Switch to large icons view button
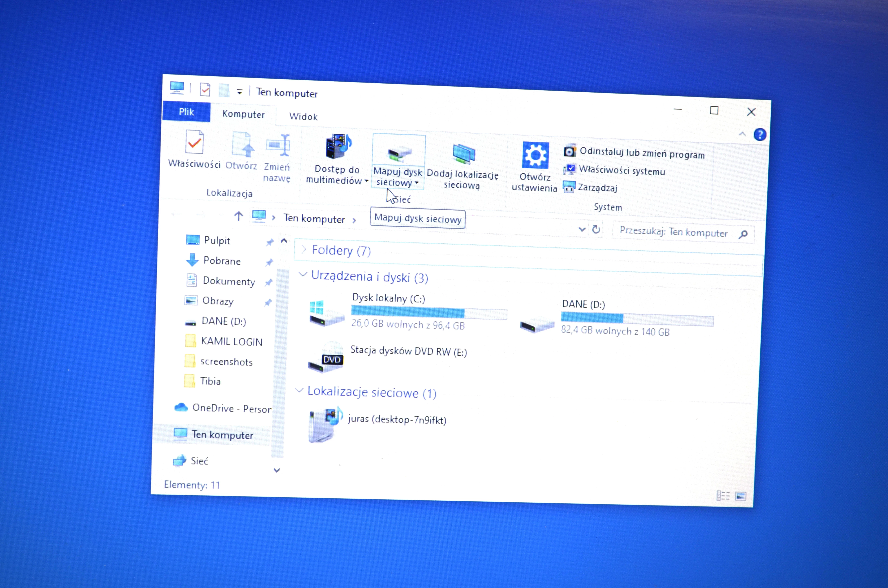The width and height of the screenshot is (888, 588). [x=741, y=496]
